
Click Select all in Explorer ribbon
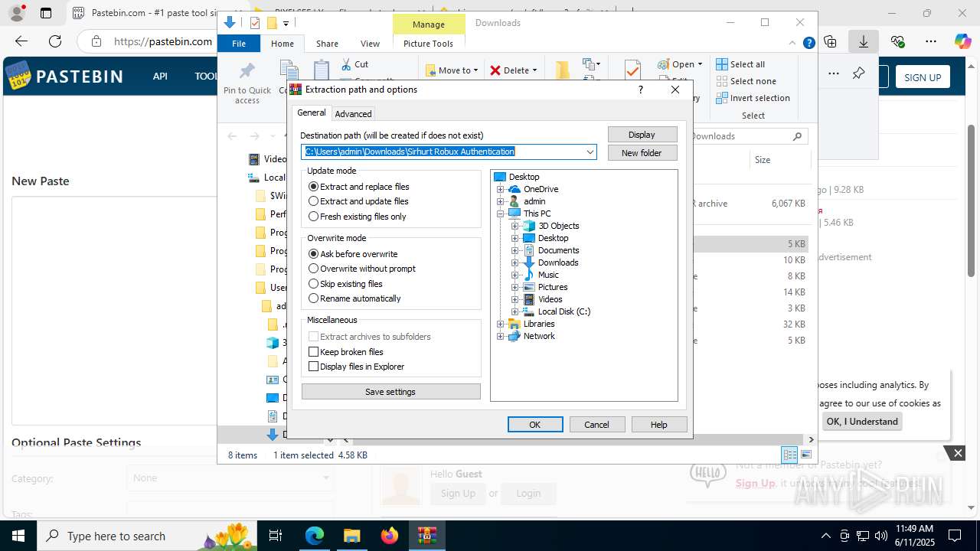click(740, 64)
